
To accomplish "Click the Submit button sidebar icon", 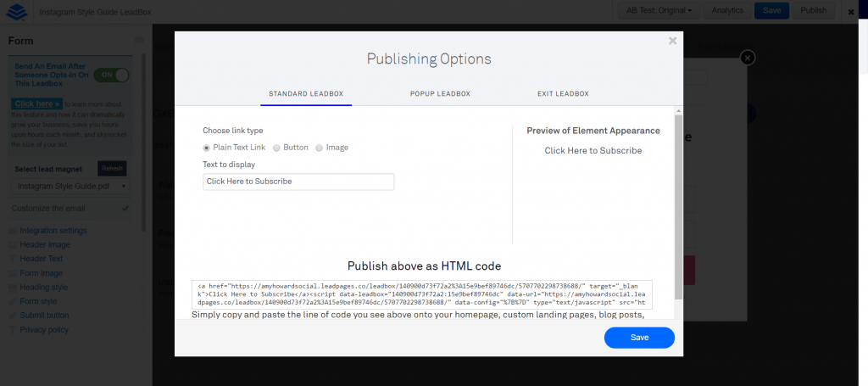I will 13,316.
